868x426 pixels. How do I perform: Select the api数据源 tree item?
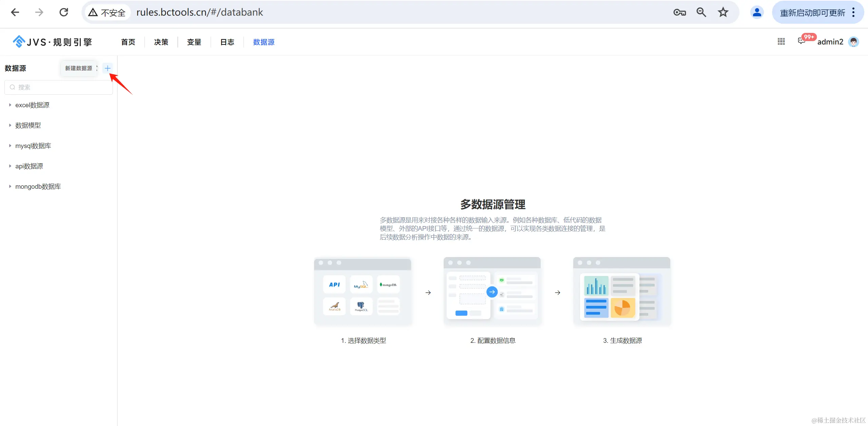tap(29, 166)
